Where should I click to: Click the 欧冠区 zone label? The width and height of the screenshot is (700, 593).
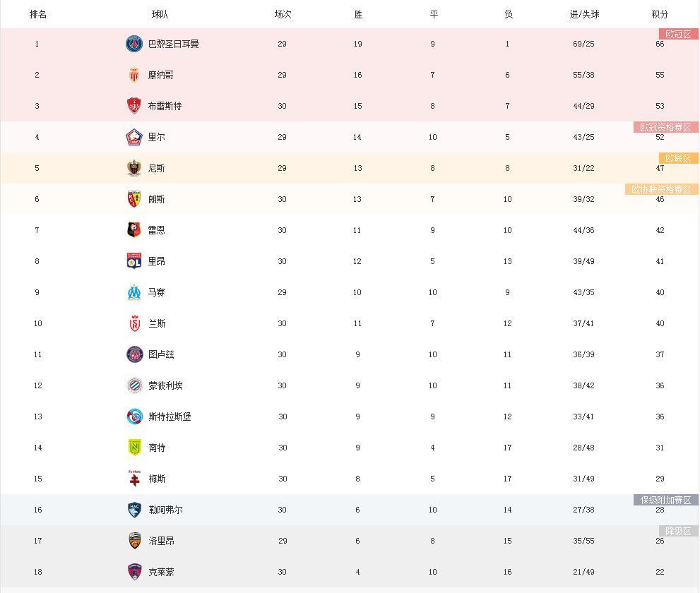point(679,34)
